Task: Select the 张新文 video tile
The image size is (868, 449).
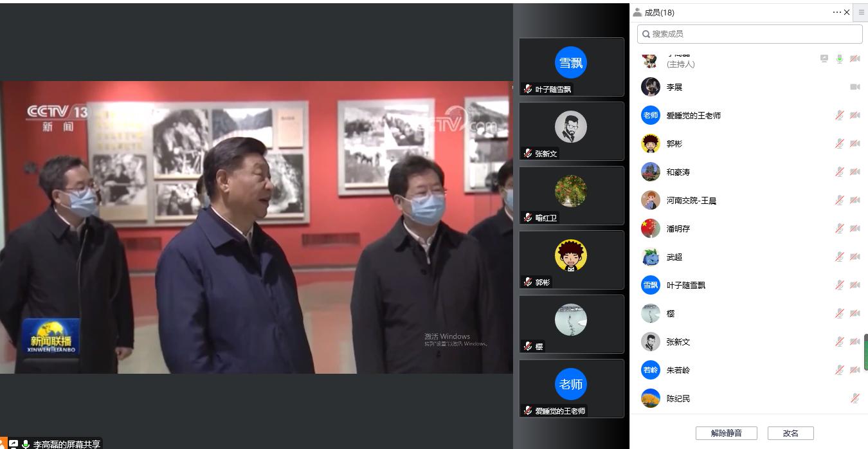Action: coord(571,131)
